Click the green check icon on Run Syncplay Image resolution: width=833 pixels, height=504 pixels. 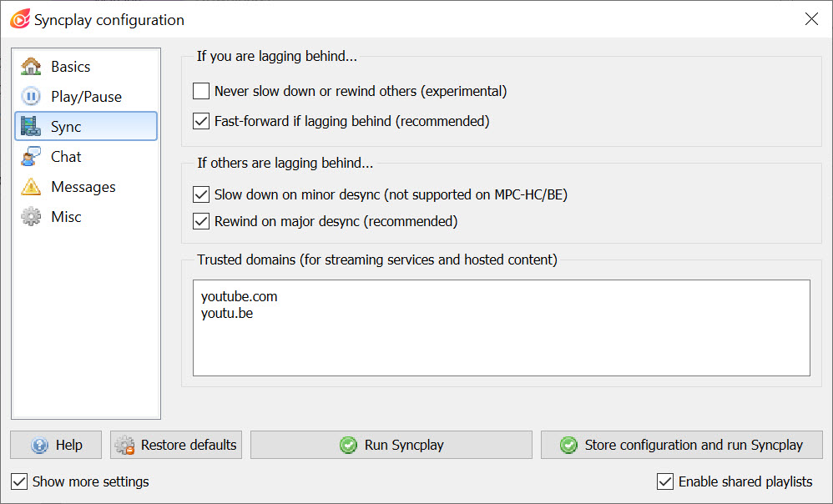point(349,445)
